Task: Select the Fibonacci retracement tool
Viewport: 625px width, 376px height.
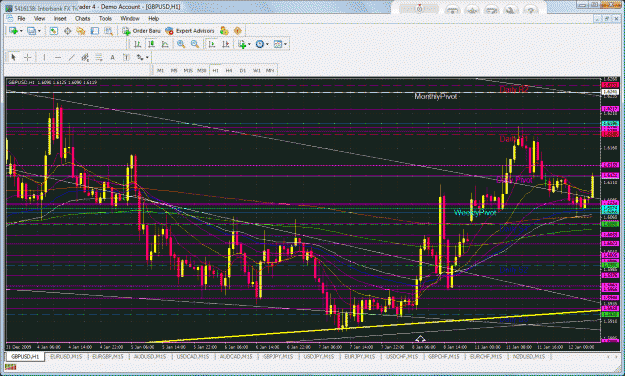Action: 98,57
